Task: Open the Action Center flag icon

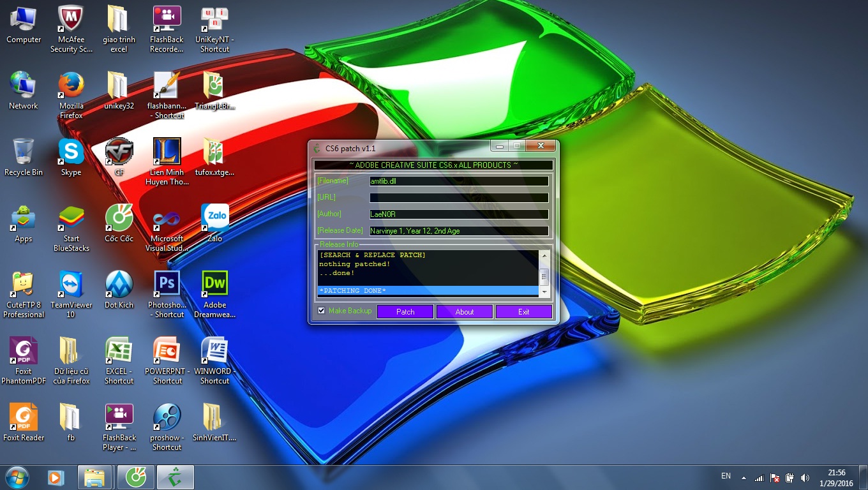Action: (x=775, y=478)
